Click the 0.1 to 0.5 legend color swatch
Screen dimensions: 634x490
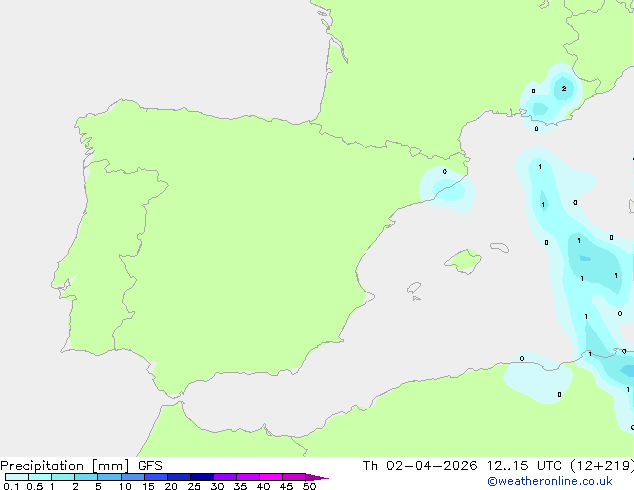[x=17, y=477]
